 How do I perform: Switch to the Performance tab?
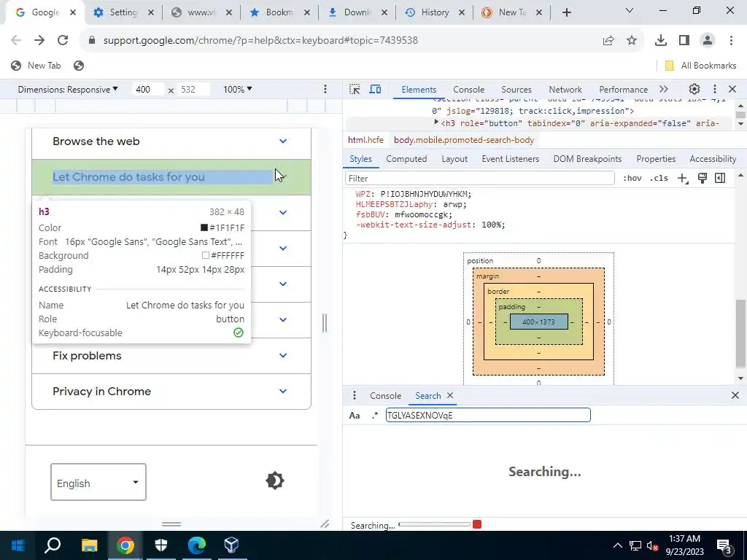point(623,90)
